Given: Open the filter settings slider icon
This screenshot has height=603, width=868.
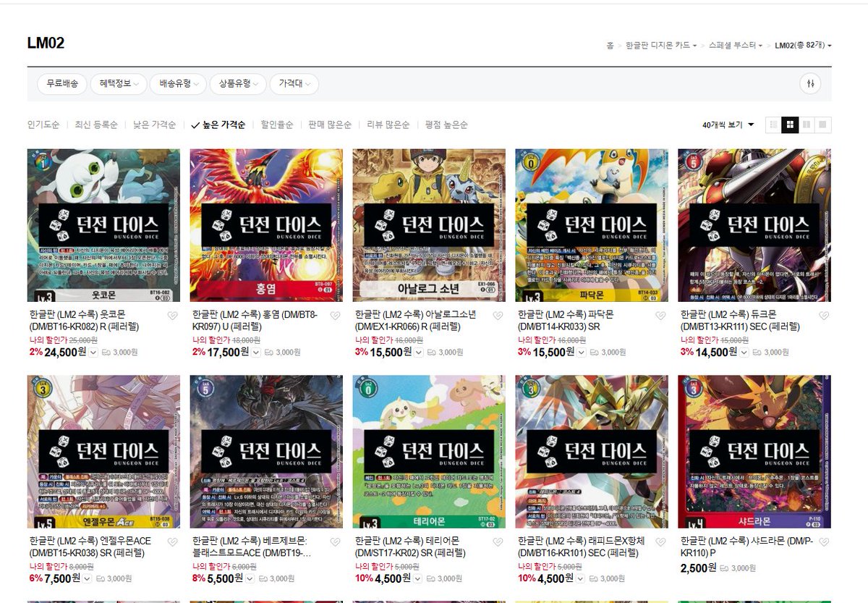Looking at the screenshot, I should 810,84.
